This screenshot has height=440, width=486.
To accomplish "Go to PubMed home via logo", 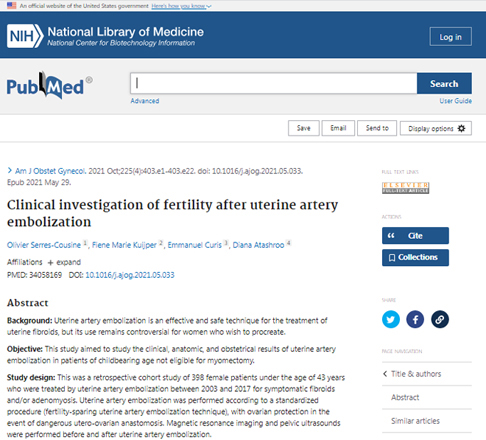I will click(49, 85).
